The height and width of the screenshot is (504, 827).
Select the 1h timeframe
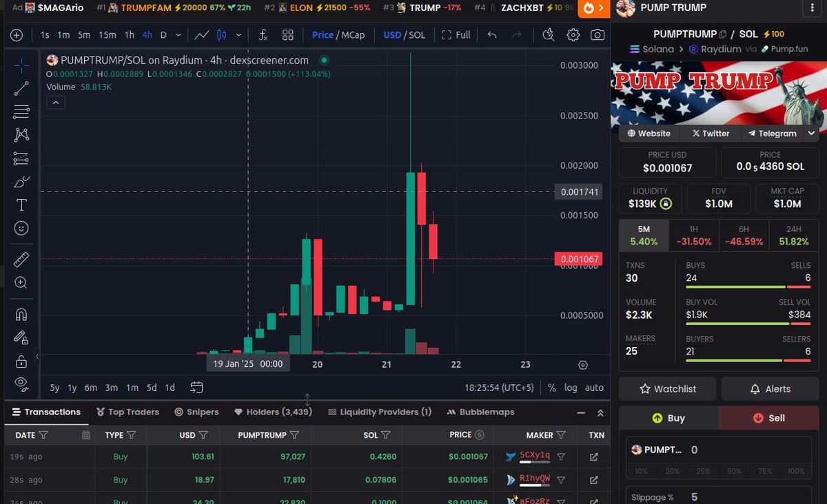[x=129, y=35]
